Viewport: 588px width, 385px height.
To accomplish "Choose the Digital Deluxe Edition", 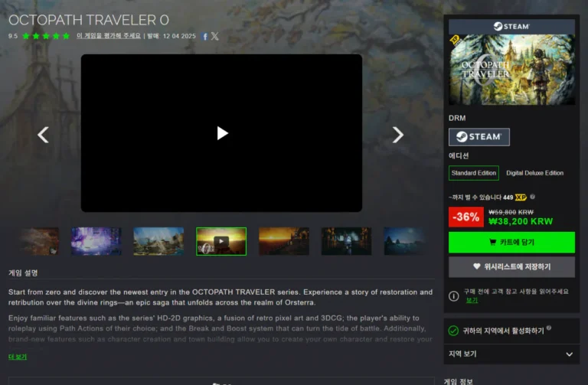I will point(534,173).
